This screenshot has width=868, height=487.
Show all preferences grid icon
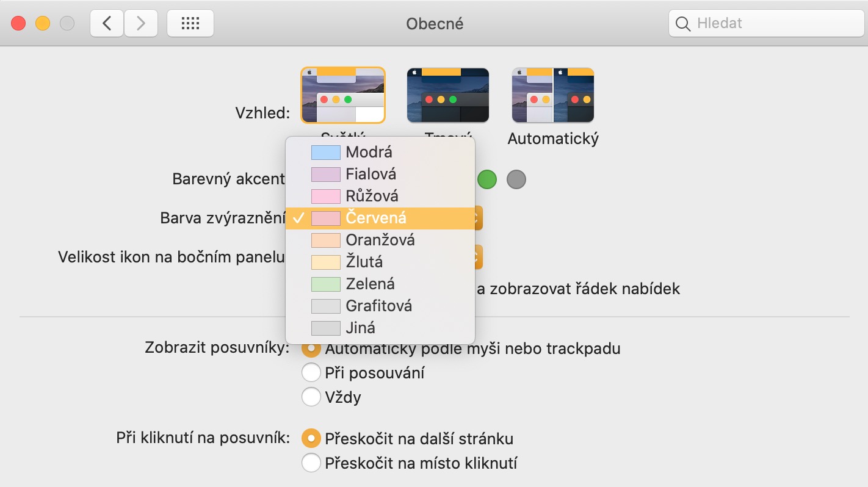coord(190,24)
